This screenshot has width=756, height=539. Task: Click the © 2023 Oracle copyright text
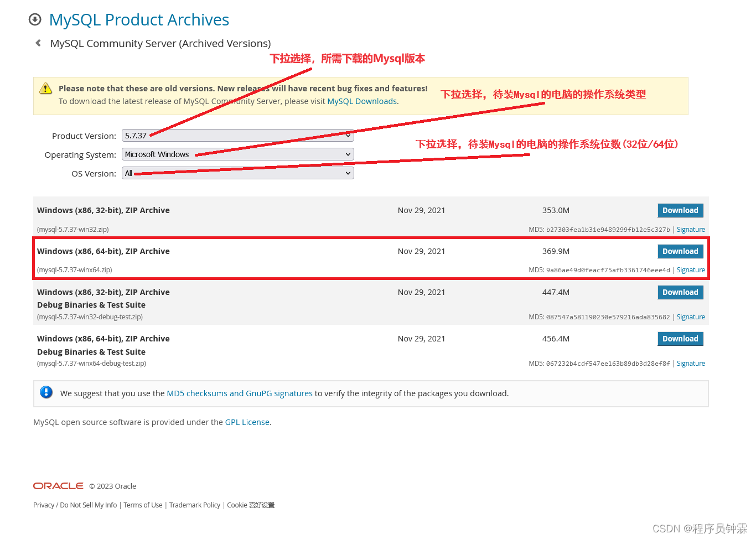[113, 486]
